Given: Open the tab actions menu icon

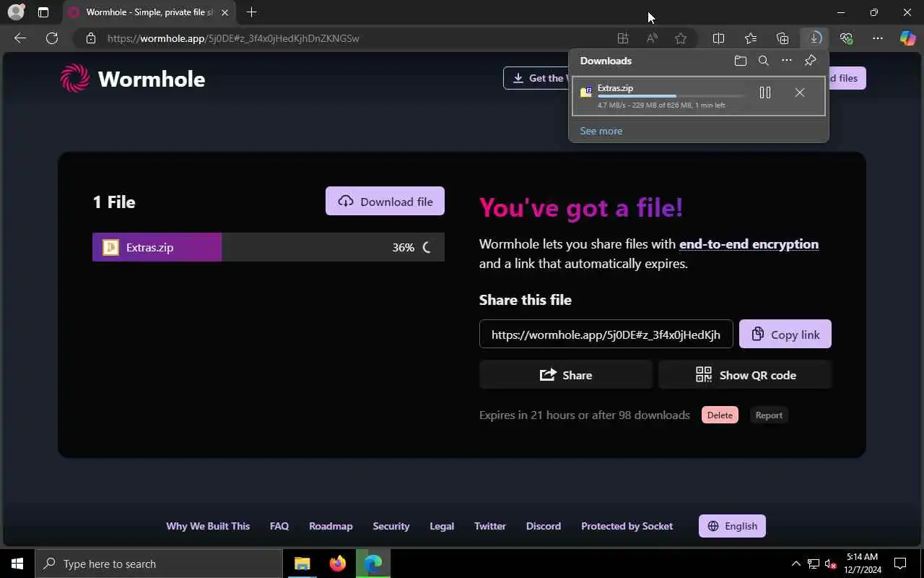Looking at the screenshot, I should (43, 12).
